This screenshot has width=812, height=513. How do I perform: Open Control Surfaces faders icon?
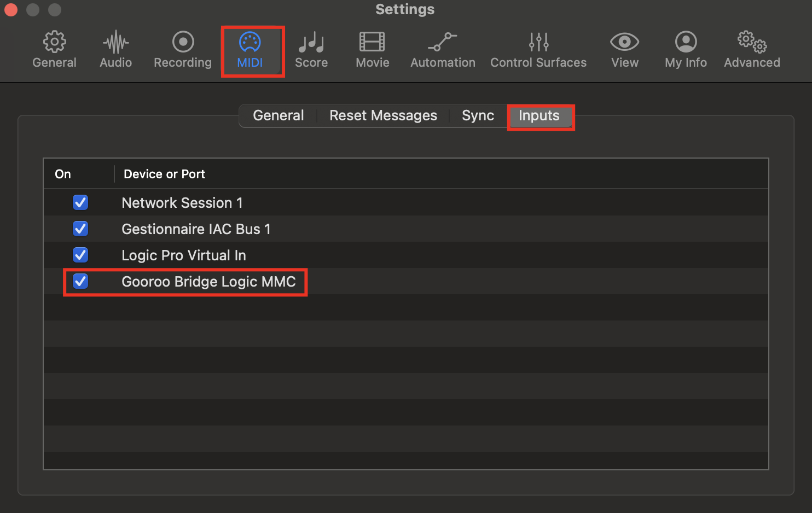(x=538, y=42)
